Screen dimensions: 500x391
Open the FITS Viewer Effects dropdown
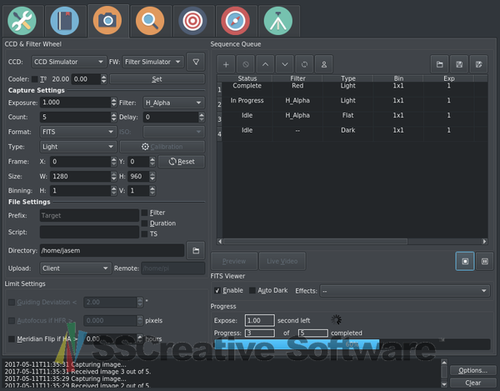[405, 291]
